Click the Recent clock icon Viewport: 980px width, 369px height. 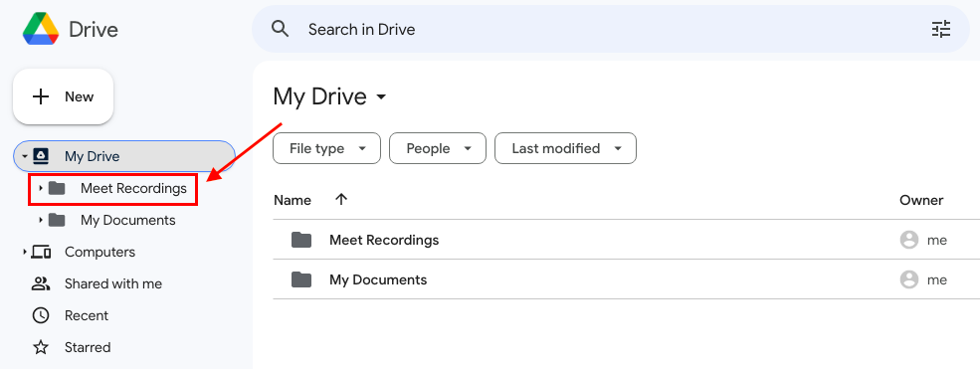tap(41, 316)
